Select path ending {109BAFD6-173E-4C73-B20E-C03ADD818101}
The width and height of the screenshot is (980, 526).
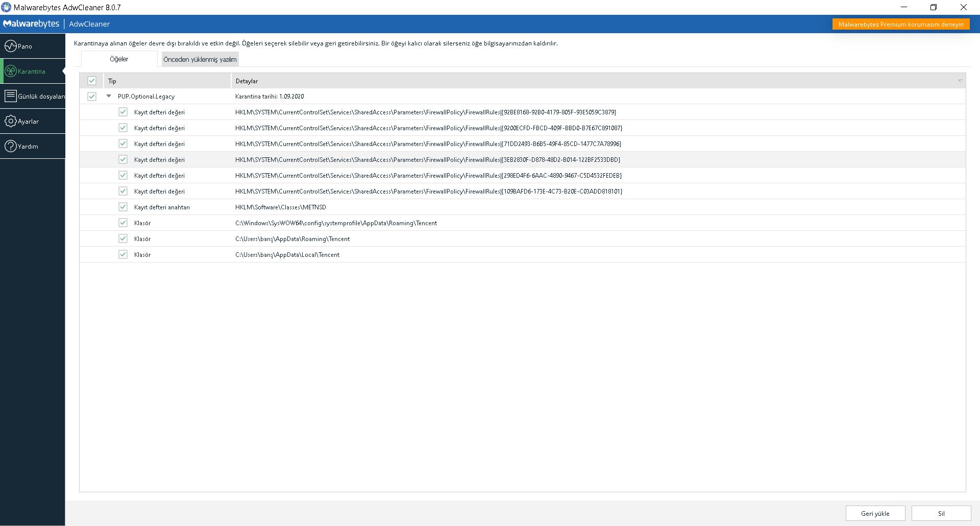click(429, 192)
